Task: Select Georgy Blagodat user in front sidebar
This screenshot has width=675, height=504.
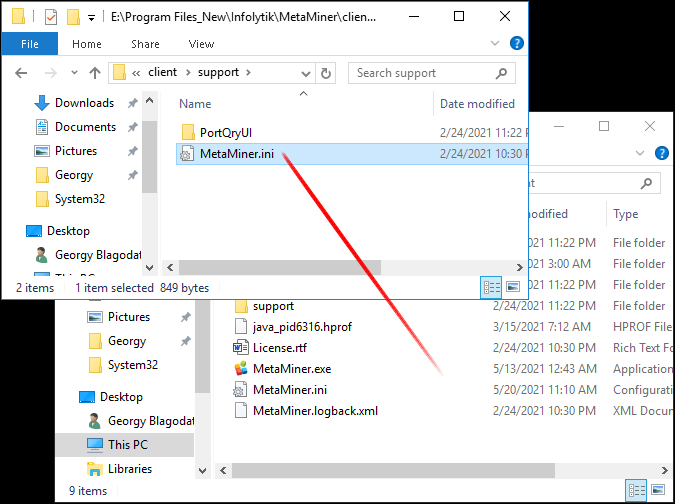Action: pyautogui.click(x=88, y=255)
